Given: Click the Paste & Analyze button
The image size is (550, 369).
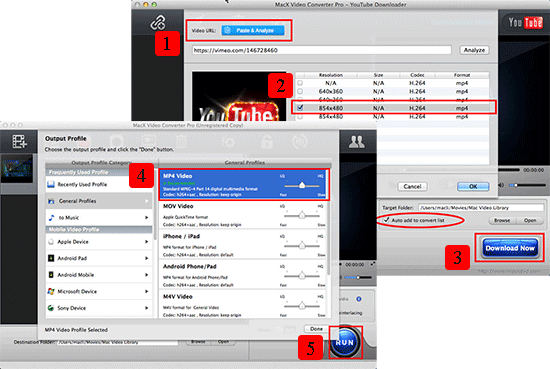Looking at the screenshot, I should [x=253, y=31].
